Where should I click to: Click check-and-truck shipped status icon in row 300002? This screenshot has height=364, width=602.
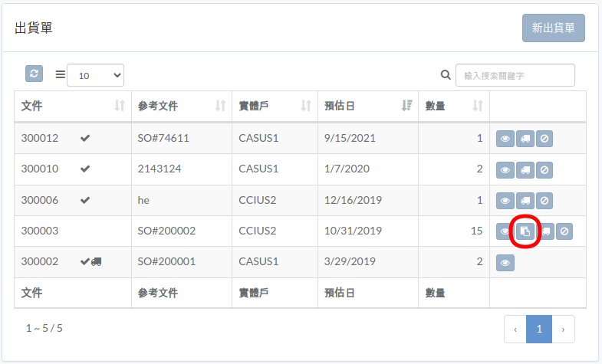pyautogui.click(x=91, y=261)
